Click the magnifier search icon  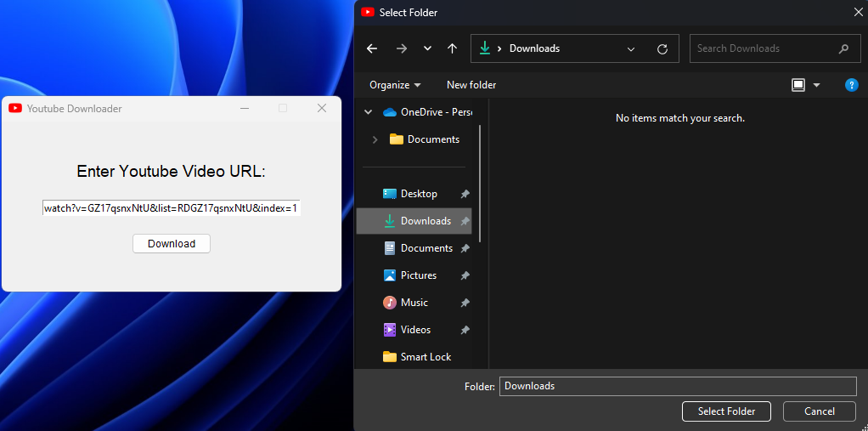(843, 48)
